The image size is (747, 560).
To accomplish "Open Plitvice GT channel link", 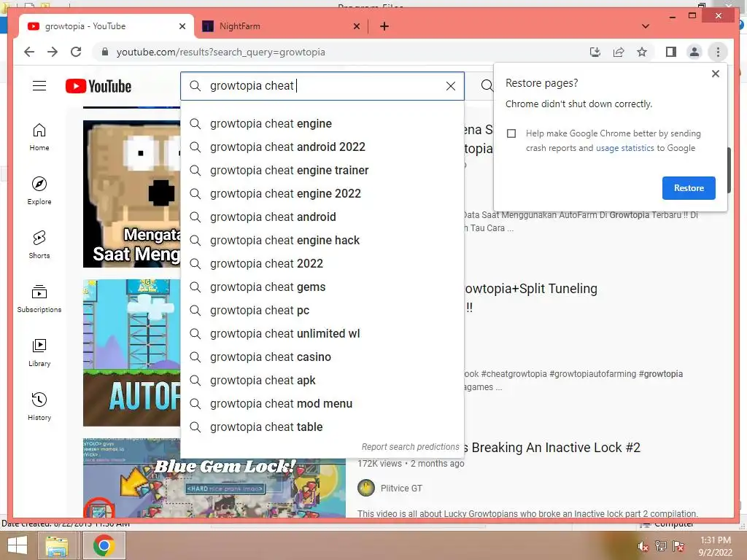I will tap(401, 488).
